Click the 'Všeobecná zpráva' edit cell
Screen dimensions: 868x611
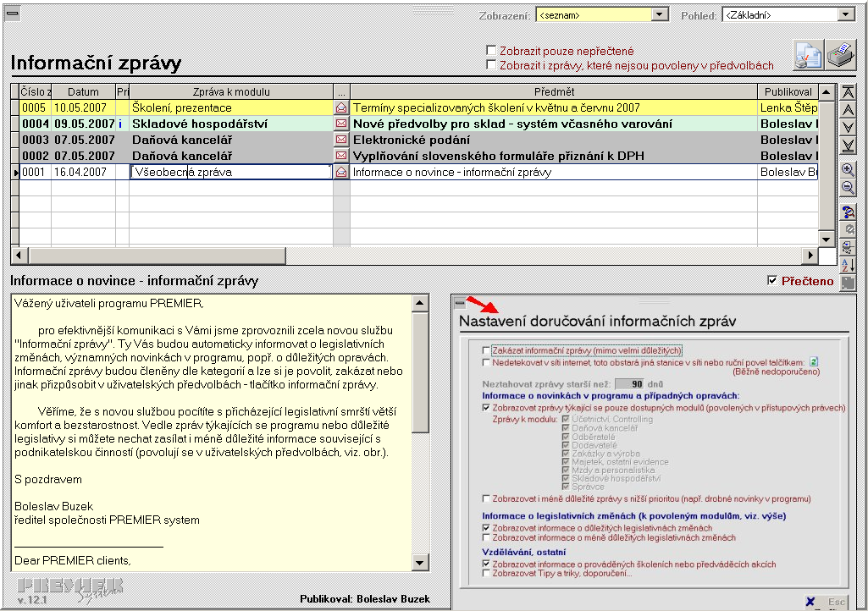(x=231, y=172)
